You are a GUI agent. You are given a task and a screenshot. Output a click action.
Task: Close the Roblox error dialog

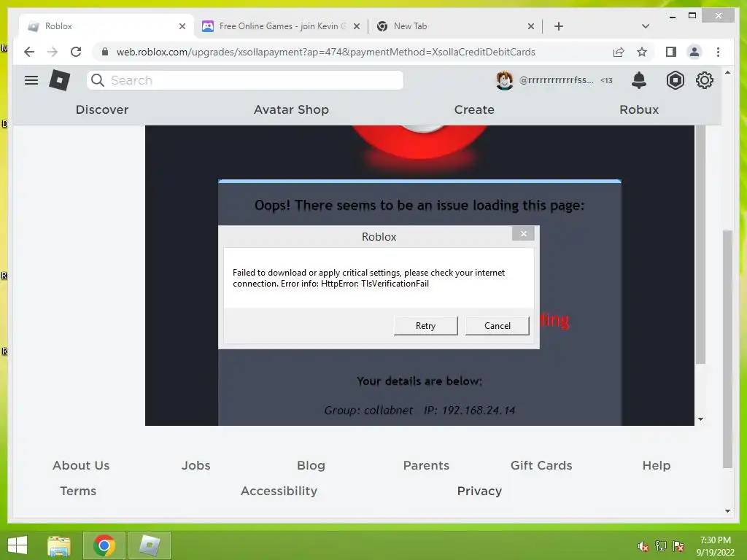(523, 233)
